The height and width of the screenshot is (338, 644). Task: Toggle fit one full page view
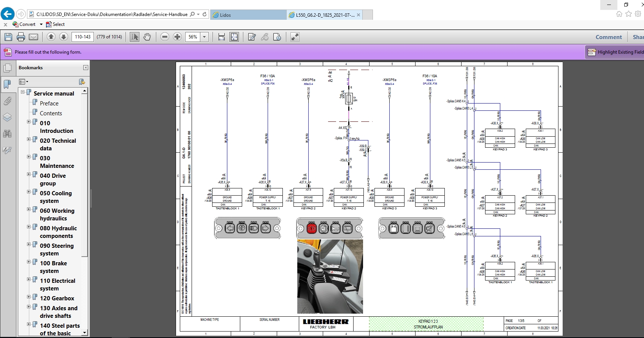click(x=234, y=37)
